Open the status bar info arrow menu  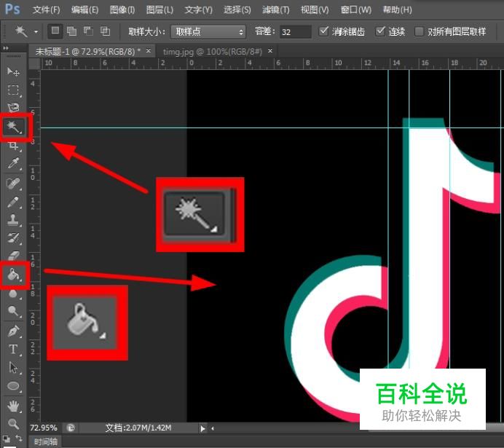(202, 428)
